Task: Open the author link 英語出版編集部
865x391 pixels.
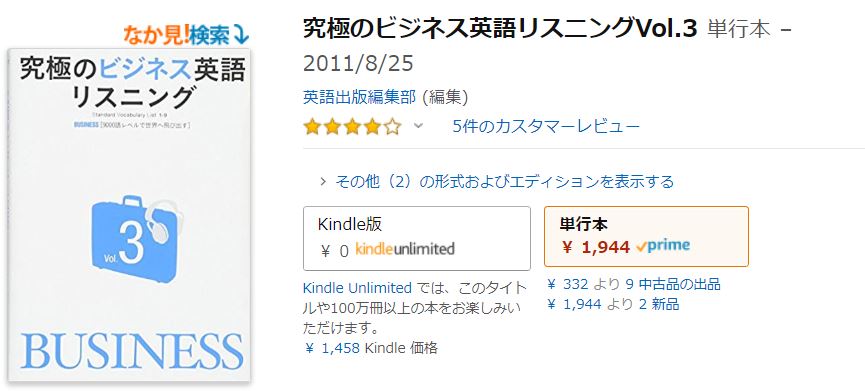Action: pos(360,98)
